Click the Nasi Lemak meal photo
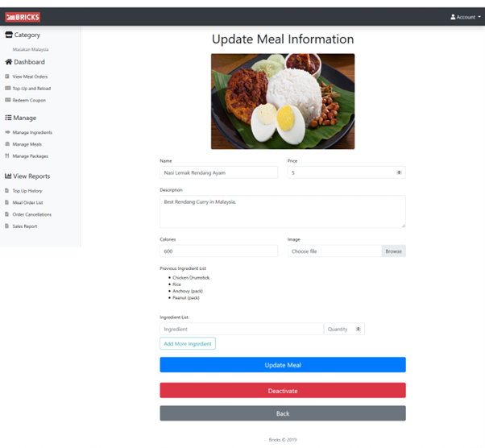The height and width of the screenshot is (448, 485). (x=283, y=102)
